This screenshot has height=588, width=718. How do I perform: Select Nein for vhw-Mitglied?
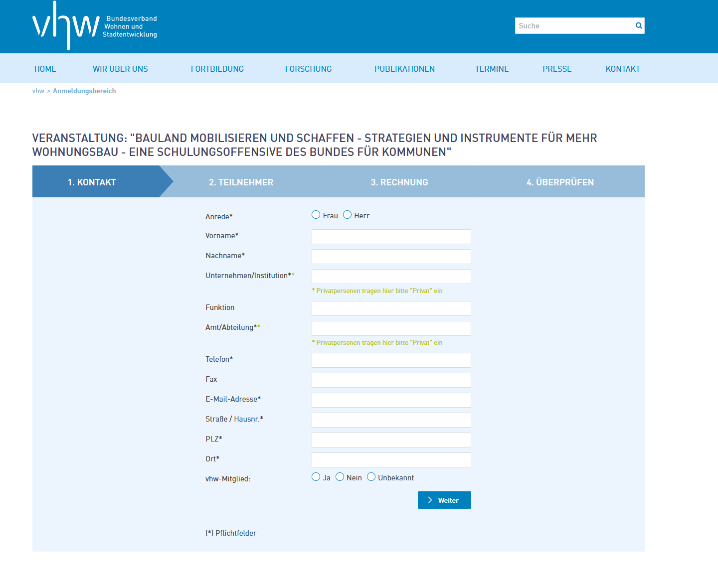(x=340, y=477)
